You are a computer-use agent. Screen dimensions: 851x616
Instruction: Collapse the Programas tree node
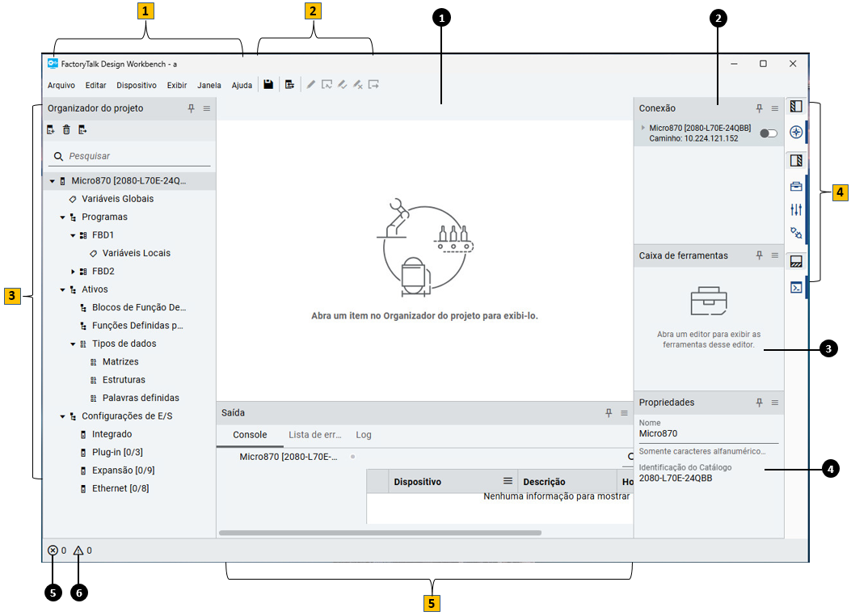click(62, 217)
